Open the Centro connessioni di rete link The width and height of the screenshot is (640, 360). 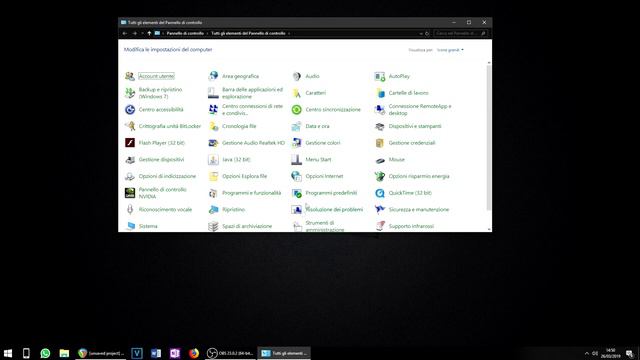pos(252,109)
